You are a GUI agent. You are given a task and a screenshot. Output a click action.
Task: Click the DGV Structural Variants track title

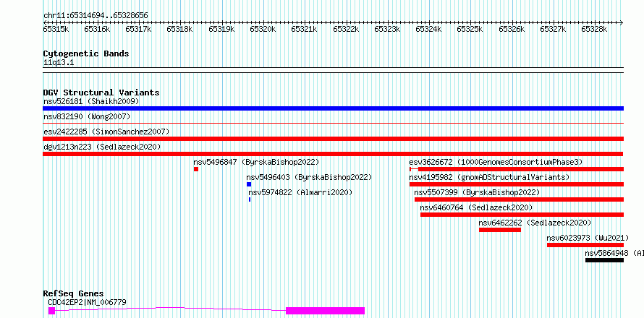pos(101,93)
